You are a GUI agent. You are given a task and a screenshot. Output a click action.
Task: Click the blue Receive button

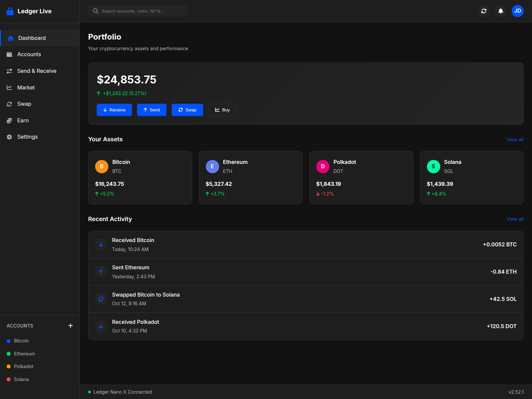tap(114, 110)
